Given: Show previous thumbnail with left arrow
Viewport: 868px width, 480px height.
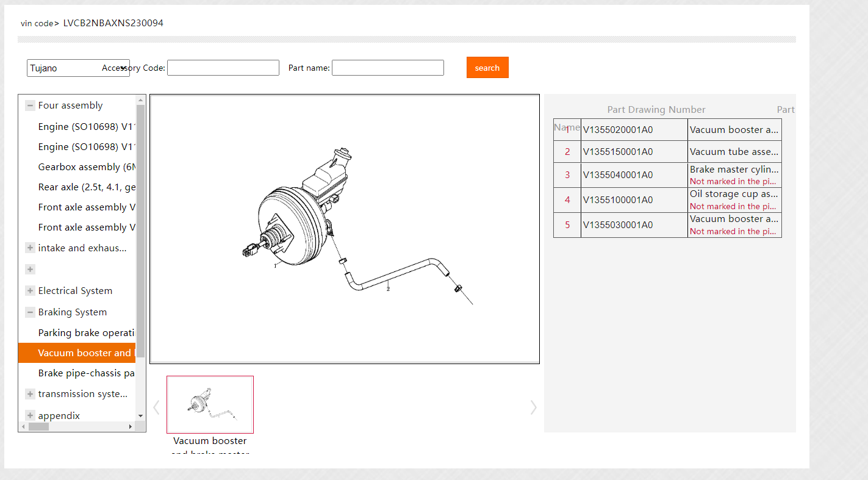Looking at the screenshot, I should (156, 407).
